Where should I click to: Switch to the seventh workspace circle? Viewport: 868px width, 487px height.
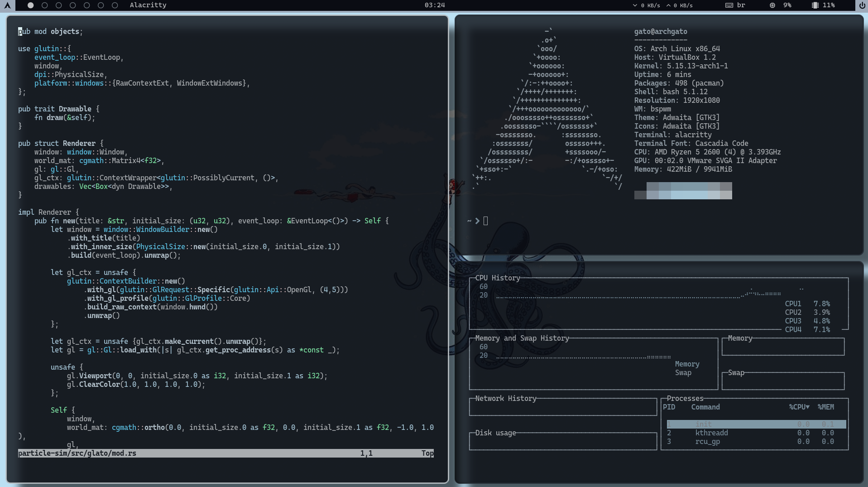point(115,5)
